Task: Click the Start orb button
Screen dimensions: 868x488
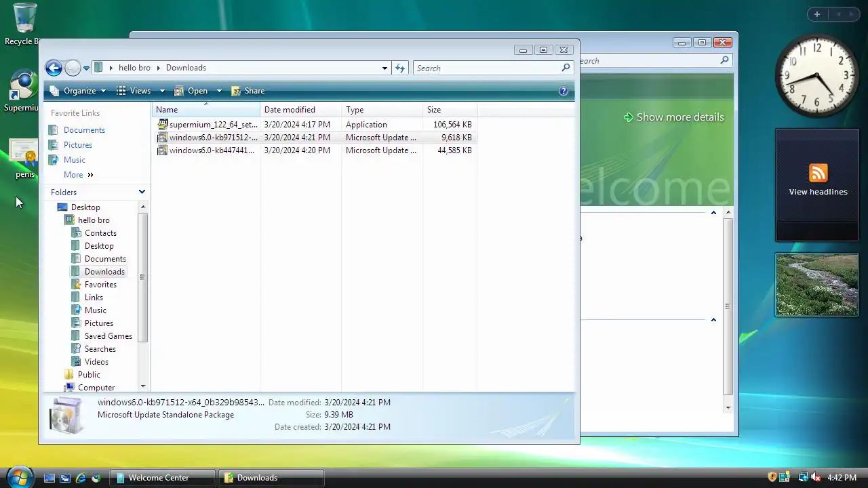Action: click(18, 477)
